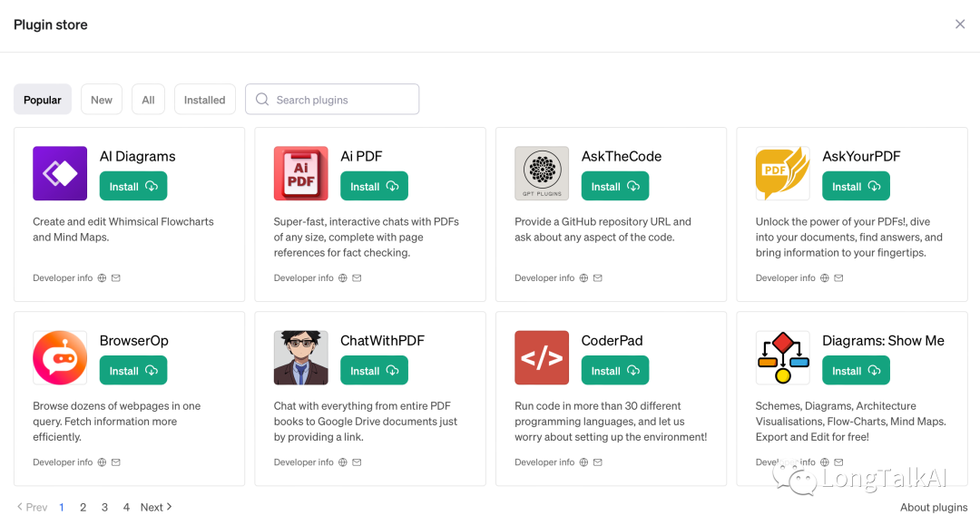Click the BrowserOp robot icon
Viewport: 980px width, 525px height.
60,357
